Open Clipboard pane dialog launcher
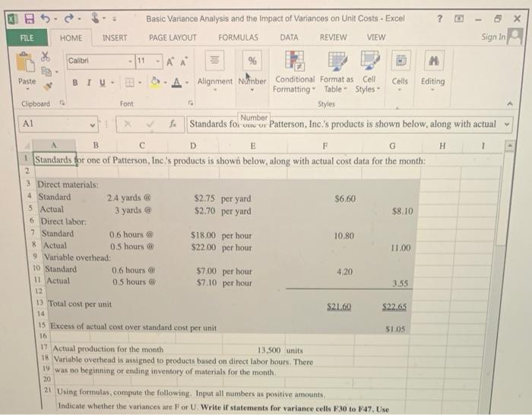This screenshot has height=415, width=532. 62,103
